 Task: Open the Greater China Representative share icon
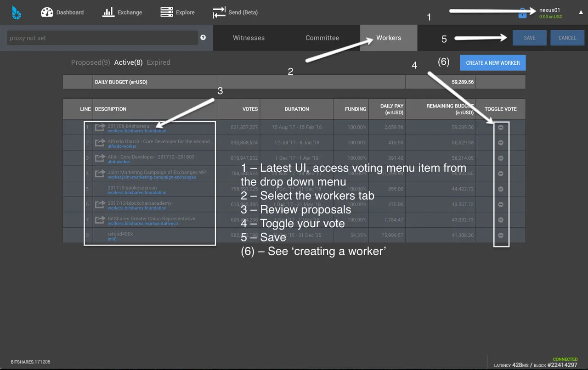point(100,220)
